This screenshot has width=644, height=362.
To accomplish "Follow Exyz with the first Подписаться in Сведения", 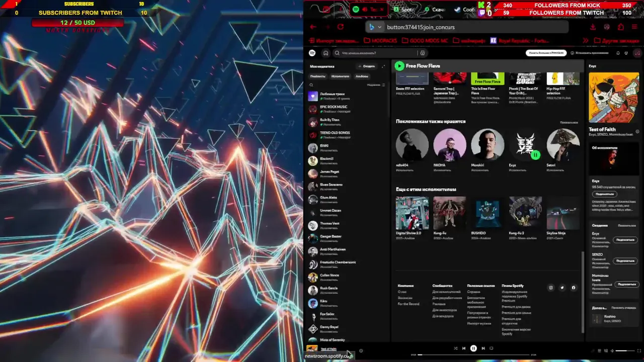I will click(625, 240).
